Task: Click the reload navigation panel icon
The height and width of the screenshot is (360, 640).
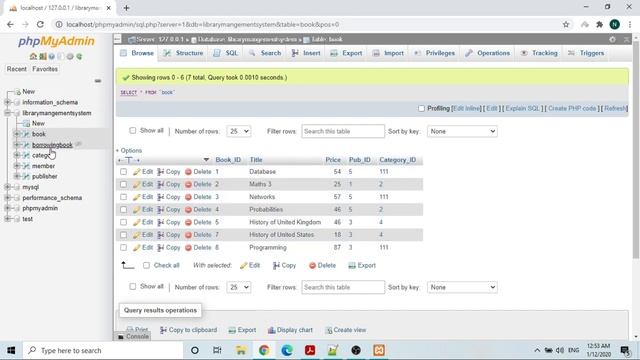Action: click(79, 56)
